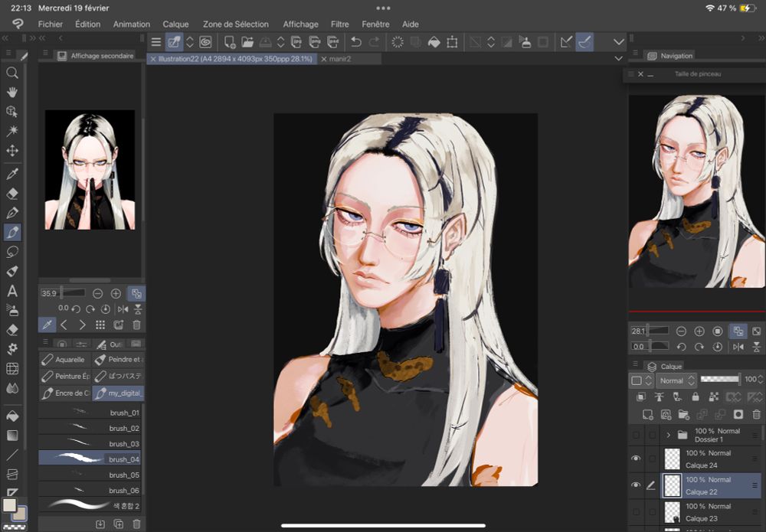Open the Zone de Sélection menu
766x532 pixels.
click(235, 24)
